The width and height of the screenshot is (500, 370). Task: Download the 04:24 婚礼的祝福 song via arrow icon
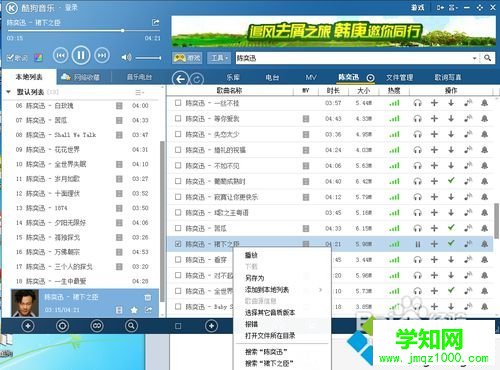coord(451,150)
